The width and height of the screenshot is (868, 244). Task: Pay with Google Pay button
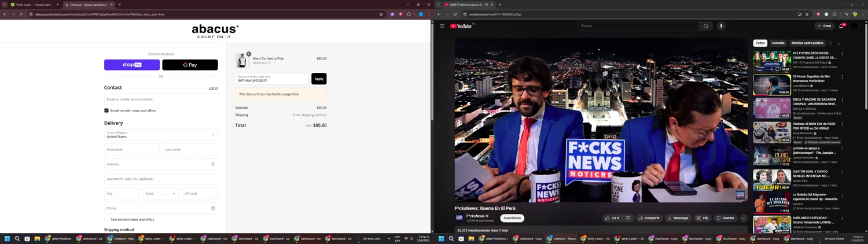190,65
